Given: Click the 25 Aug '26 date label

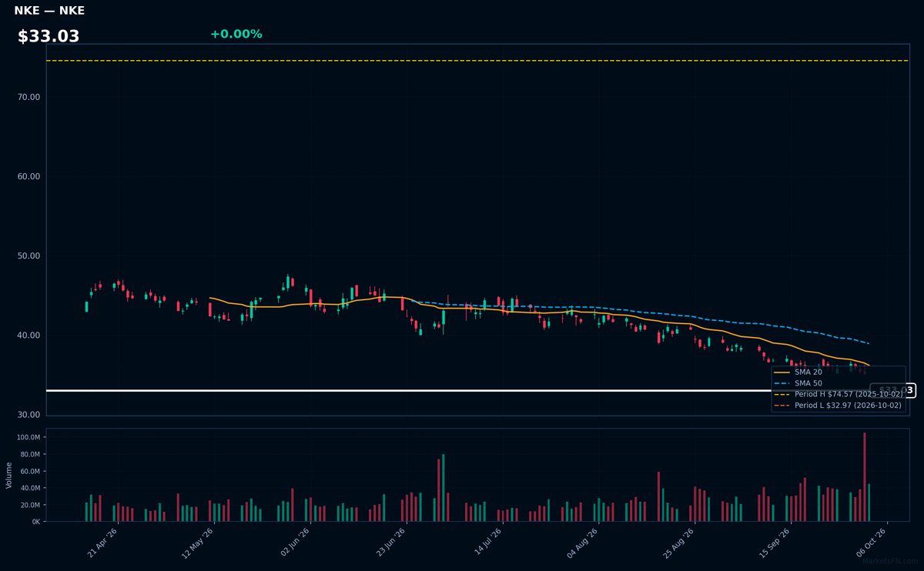Looking at the screenshot, I should pos(679,543).
